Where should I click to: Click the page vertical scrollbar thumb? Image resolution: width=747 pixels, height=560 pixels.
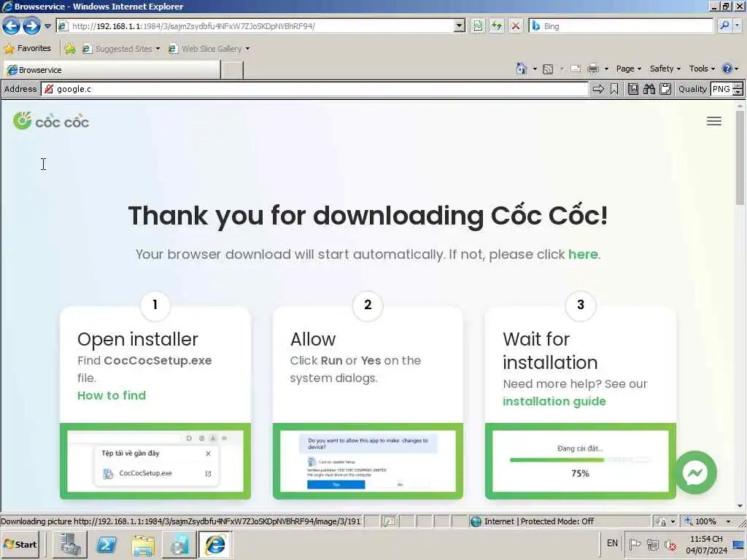tap(740, 157)
